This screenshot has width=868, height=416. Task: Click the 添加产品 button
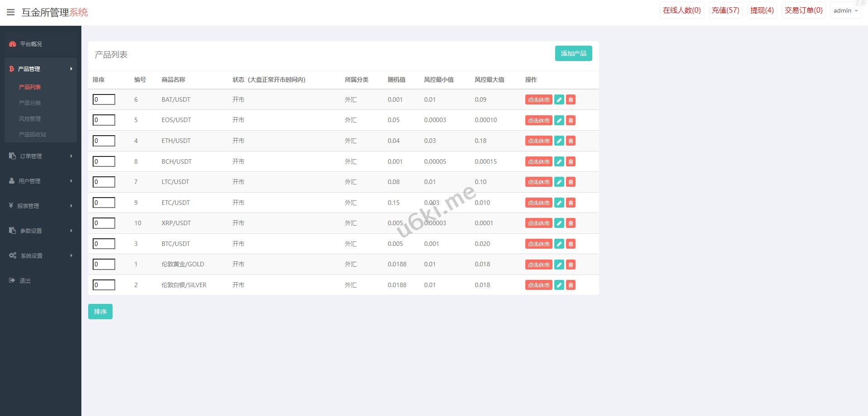(573, 53)
